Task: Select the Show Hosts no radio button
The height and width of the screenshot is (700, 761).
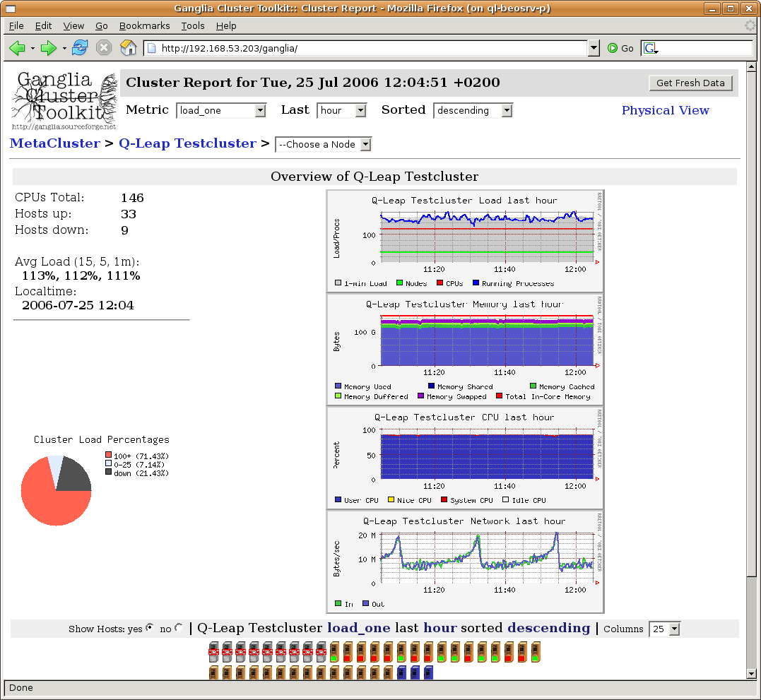Action: (179, 628)
